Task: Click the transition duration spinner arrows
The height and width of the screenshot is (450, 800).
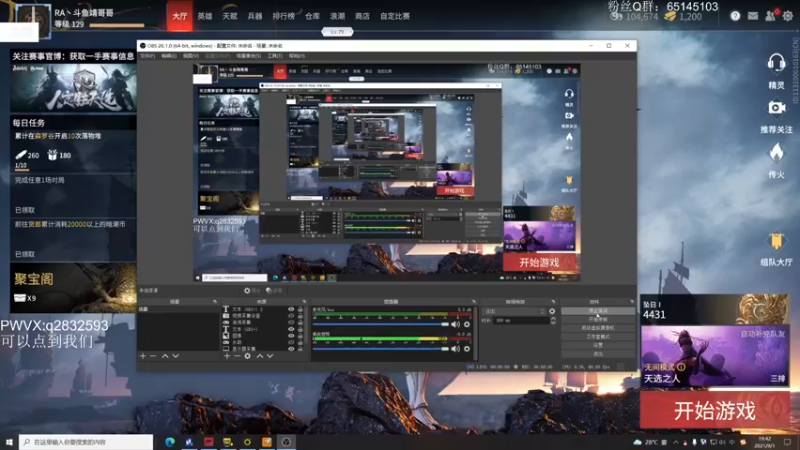Action: click(x=553, y=320)
